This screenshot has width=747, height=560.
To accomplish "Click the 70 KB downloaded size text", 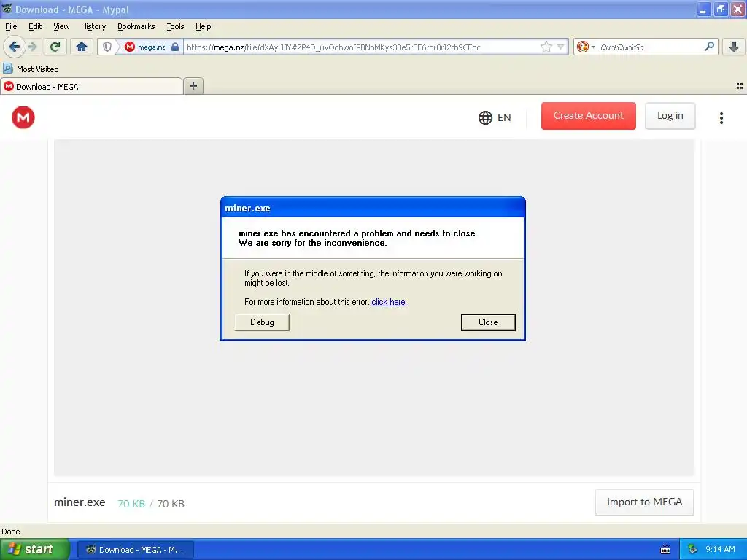I will [131, 504].
